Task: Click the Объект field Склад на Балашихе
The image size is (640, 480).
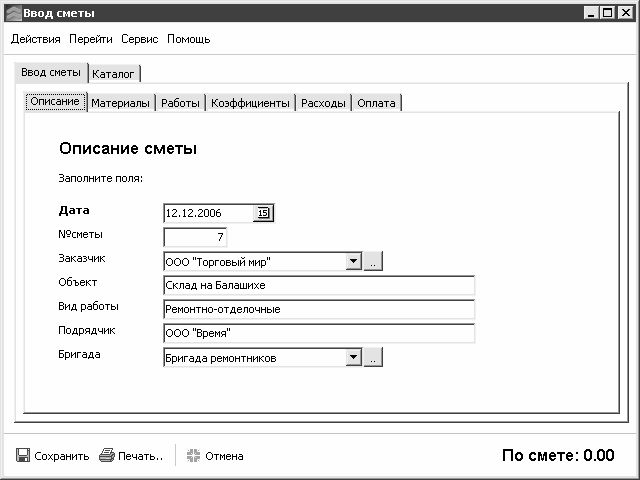Action: 319,285
